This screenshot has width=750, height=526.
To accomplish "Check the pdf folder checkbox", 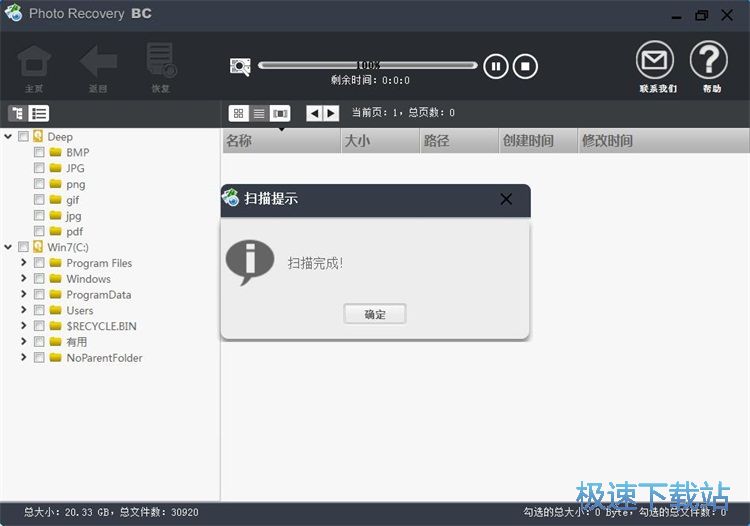I will pos(39,231).
